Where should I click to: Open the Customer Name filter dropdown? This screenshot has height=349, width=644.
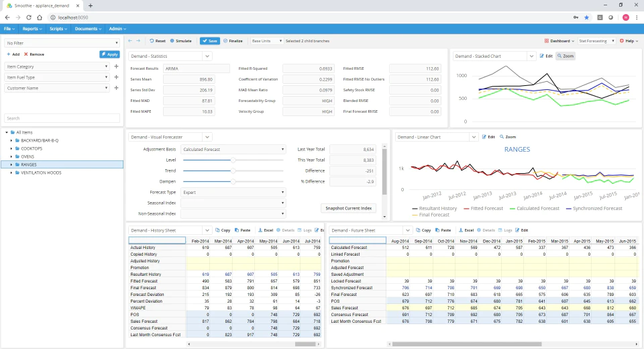point(57,88)
